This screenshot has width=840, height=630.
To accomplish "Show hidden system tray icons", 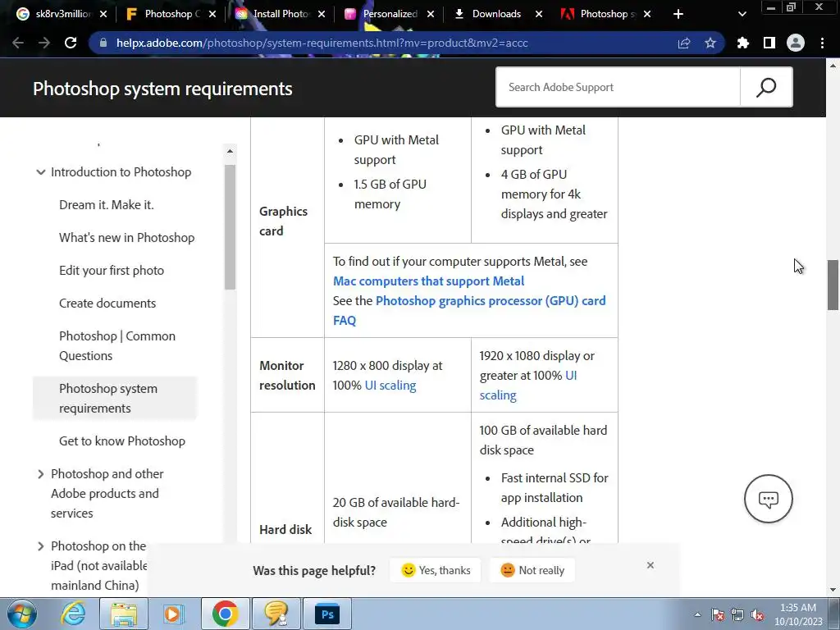I will coord(697,614).
